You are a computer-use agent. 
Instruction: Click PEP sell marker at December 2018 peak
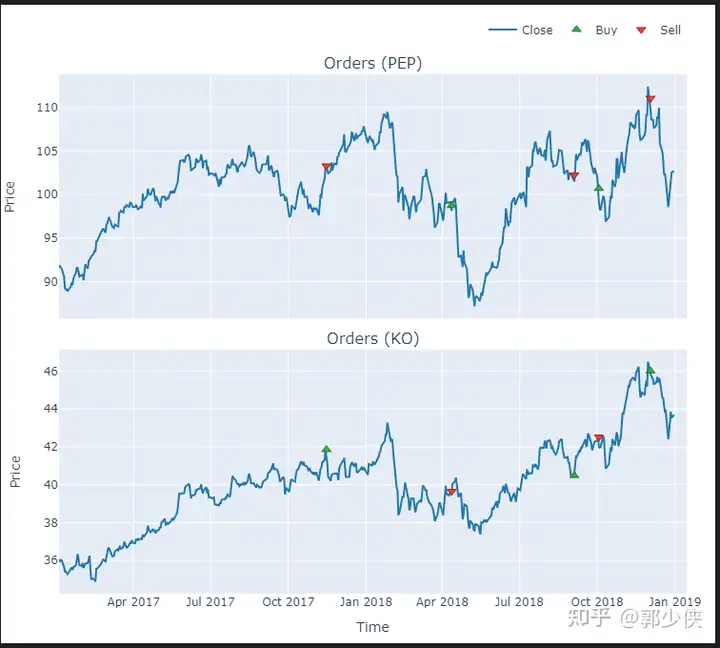[x=650, y=99]
